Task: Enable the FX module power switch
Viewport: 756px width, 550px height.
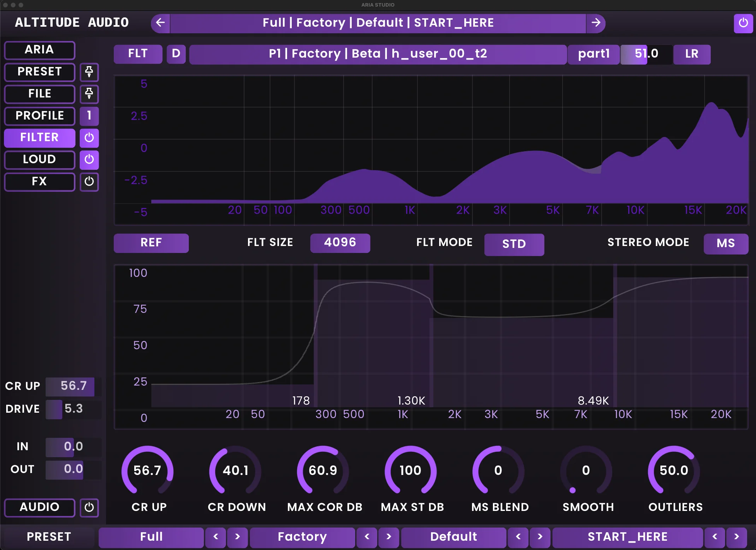Action: tap(89, 182)
